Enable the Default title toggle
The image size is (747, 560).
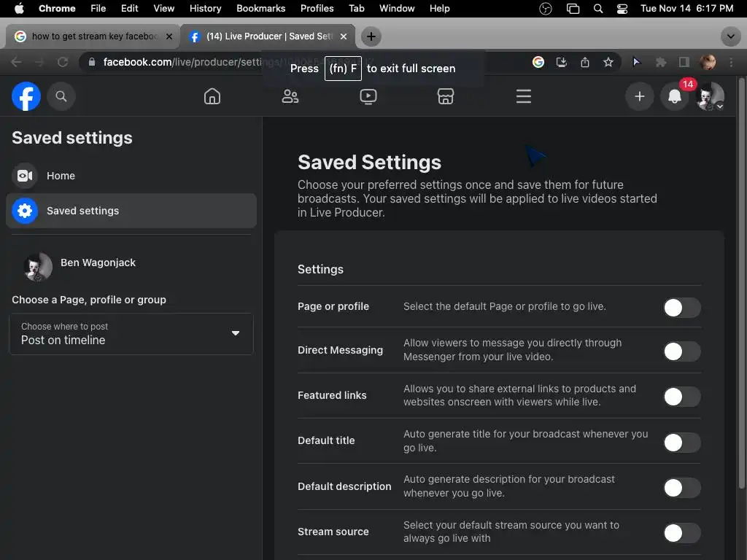(681, 442)
